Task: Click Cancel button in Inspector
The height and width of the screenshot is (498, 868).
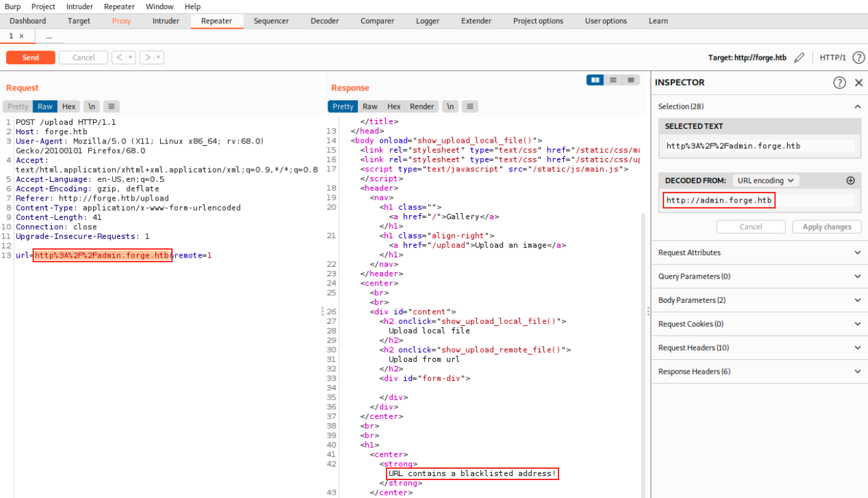Action: pos(751,227)
